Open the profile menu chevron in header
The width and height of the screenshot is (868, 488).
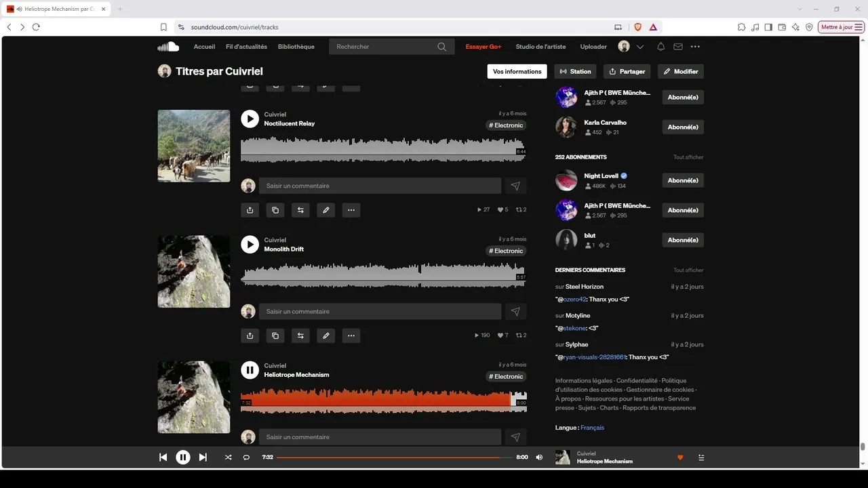[x=640, y=47]
